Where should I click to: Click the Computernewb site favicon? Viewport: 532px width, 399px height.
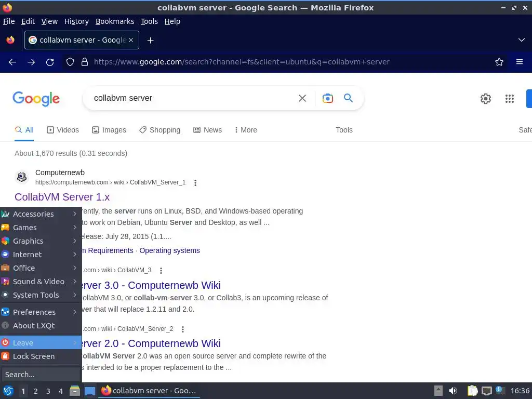click(22, 177)
